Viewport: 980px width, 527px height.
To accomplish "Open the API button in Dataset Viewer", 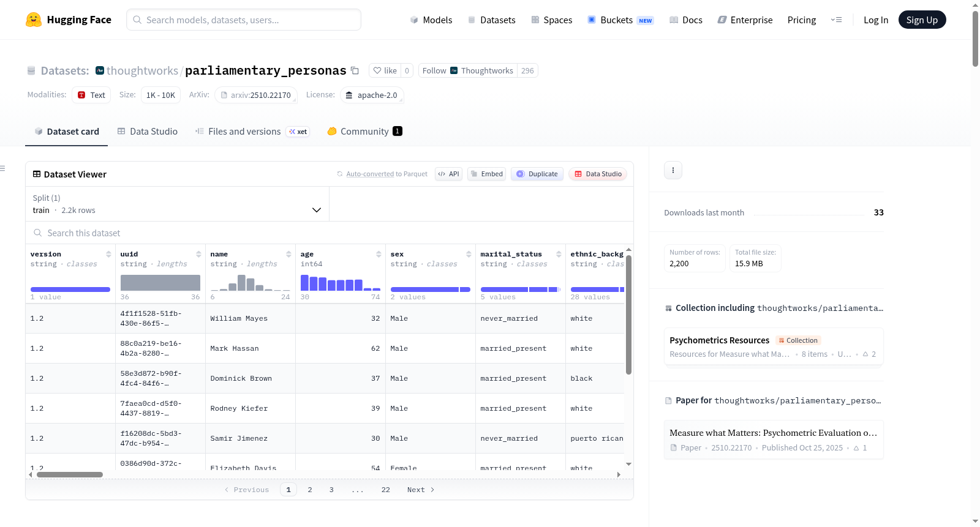I will click(448, 174).
